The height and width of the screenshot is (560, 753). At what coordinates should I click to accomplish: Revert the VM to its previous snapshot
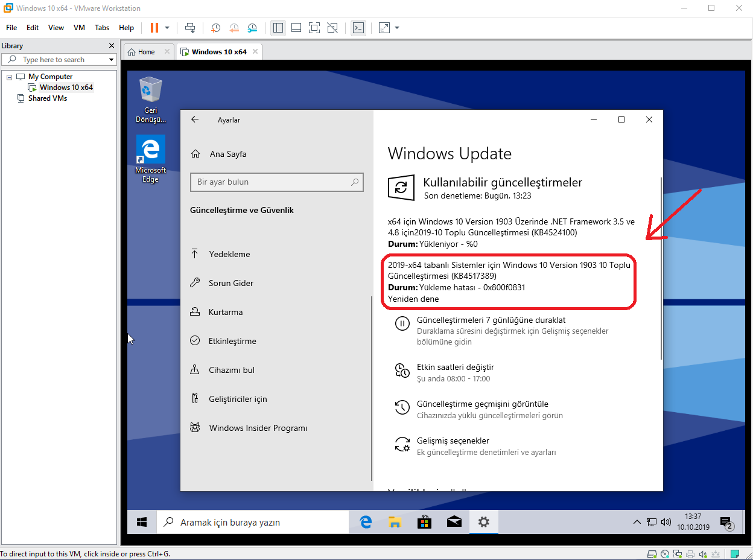click(x=234, y=28)
